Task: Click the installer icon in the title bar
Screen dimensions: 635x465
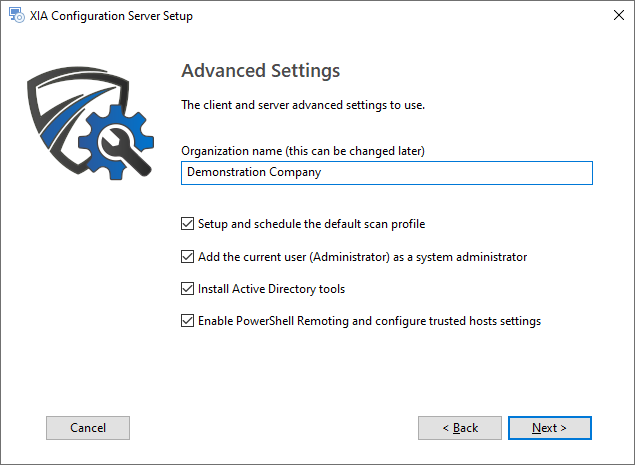Action: 17,15
